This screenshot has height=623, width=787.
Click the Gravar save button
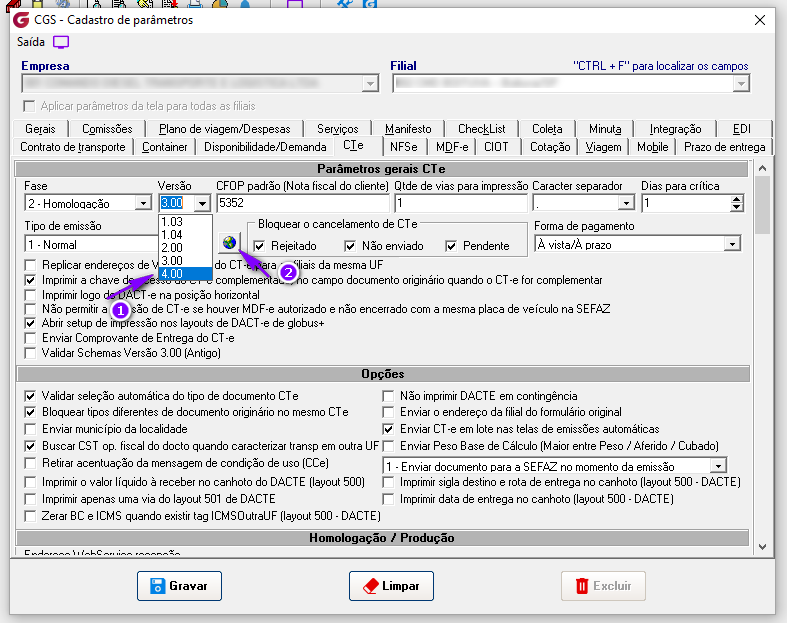[x=179, y=586]
